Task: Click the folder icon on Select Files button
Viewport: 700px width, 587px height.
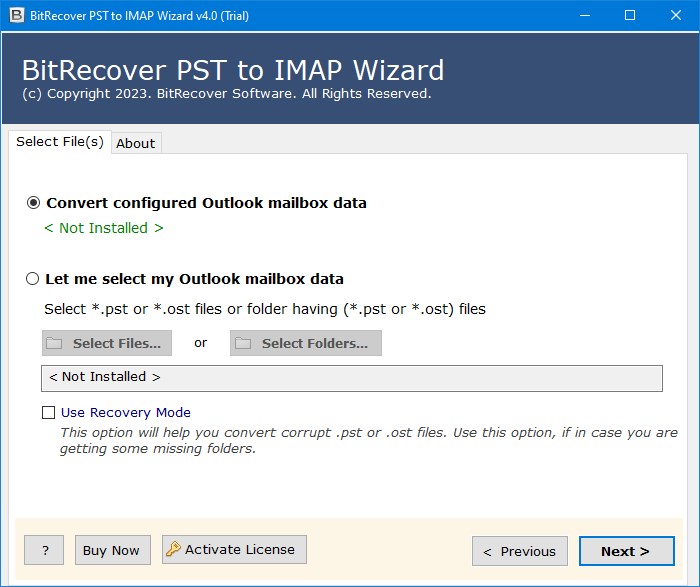Action: [54, 343]
